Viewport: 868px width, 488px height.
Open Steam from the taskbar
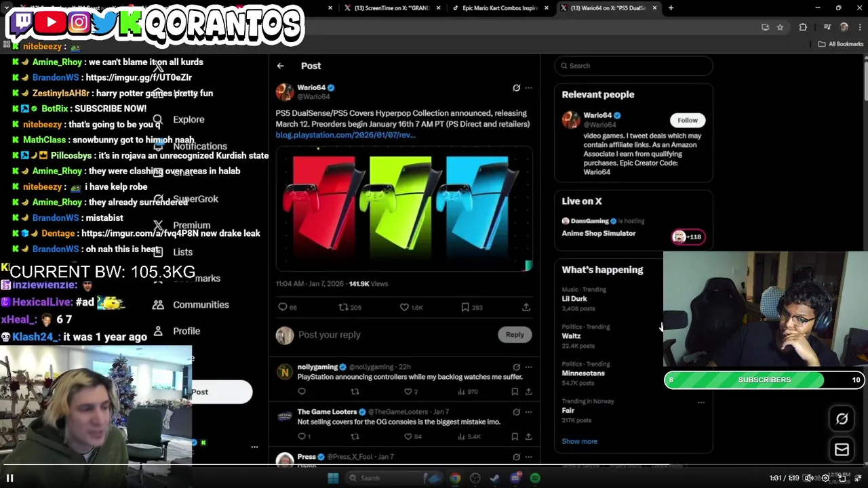tap(495, 478)
